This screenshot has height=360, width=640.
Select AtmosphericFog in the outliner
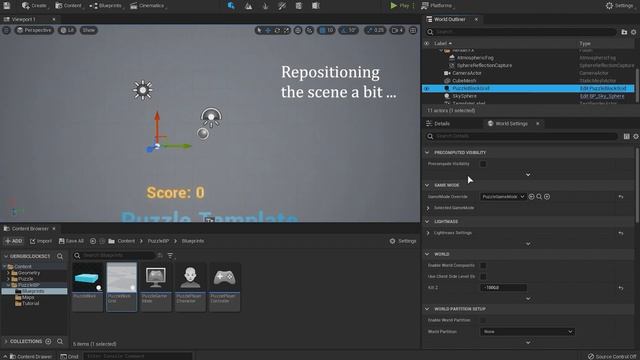coord(475,58)
